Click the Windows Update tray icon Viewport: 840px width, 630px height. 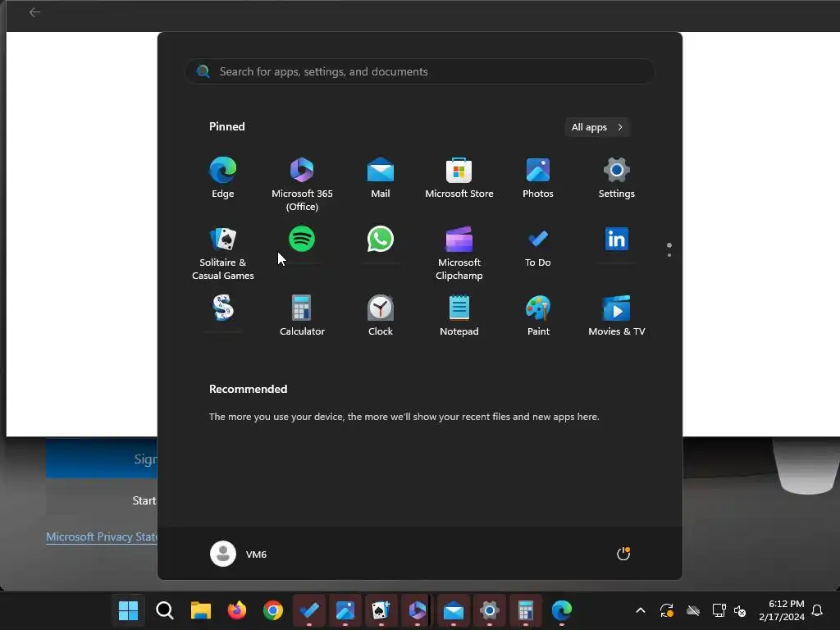click(666, 610)
